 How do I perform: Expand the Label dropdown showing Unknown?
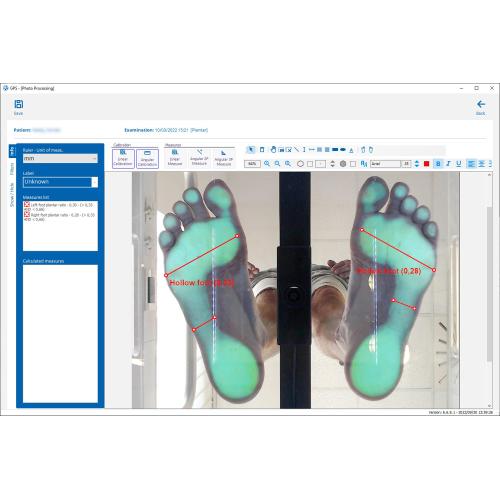[x=60, y=182]
